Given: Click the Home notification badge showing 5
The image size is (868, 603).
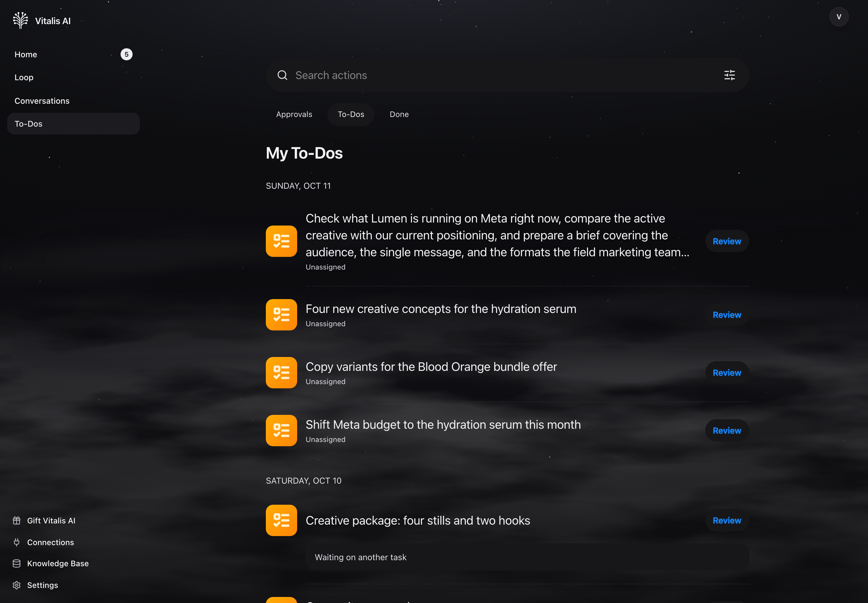Looking at the screenshot, I should (x=127, y=54).
